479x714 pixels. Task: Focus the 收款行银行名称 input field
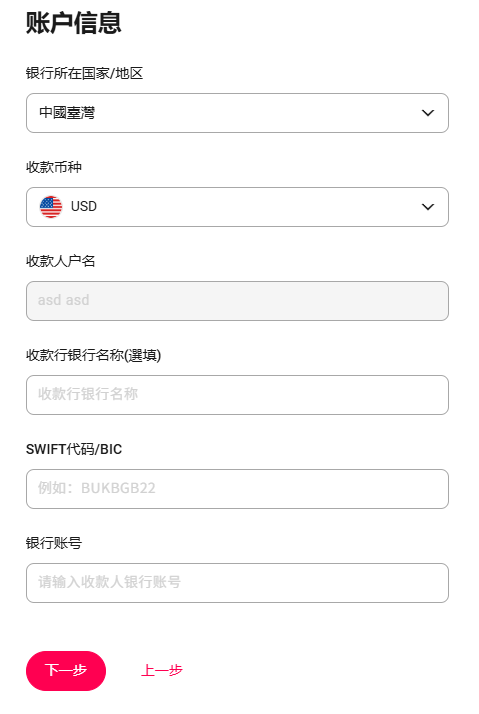(237, 395)
